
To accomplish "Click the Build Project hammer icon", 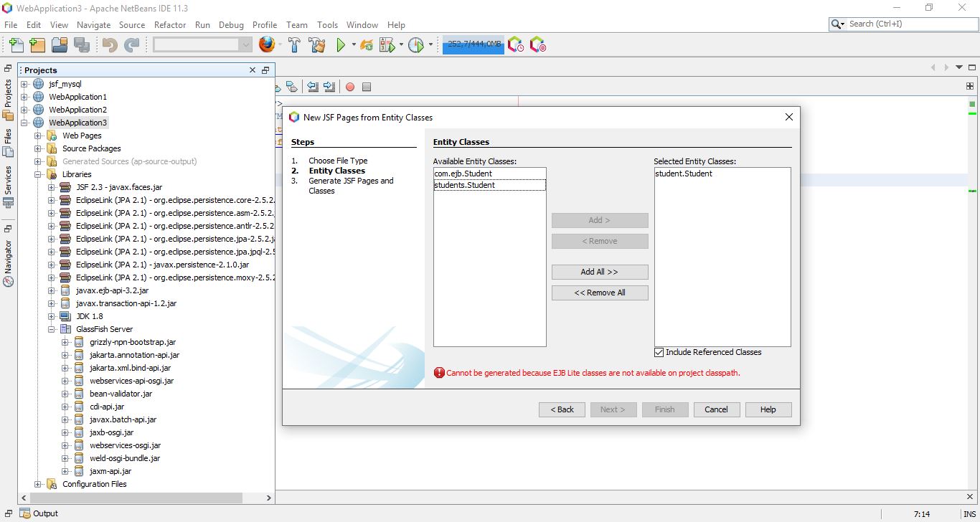I will click(294, 45).
